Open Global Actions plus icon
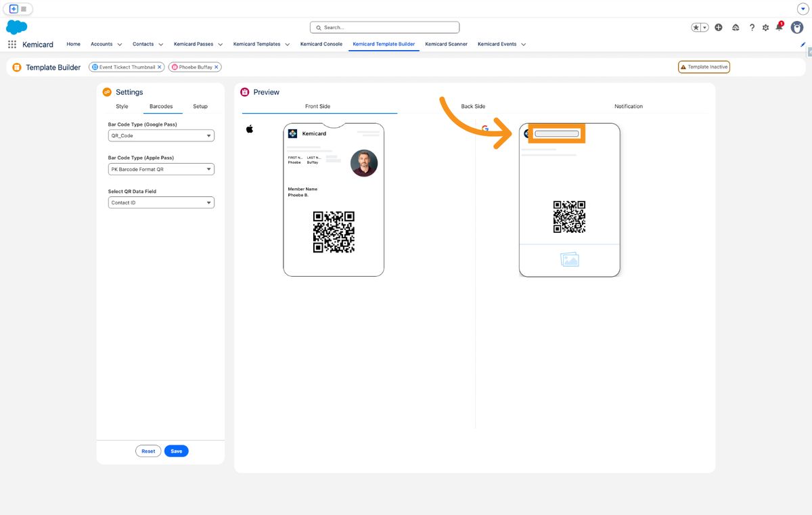812x515 pixels. click(719, 27)
